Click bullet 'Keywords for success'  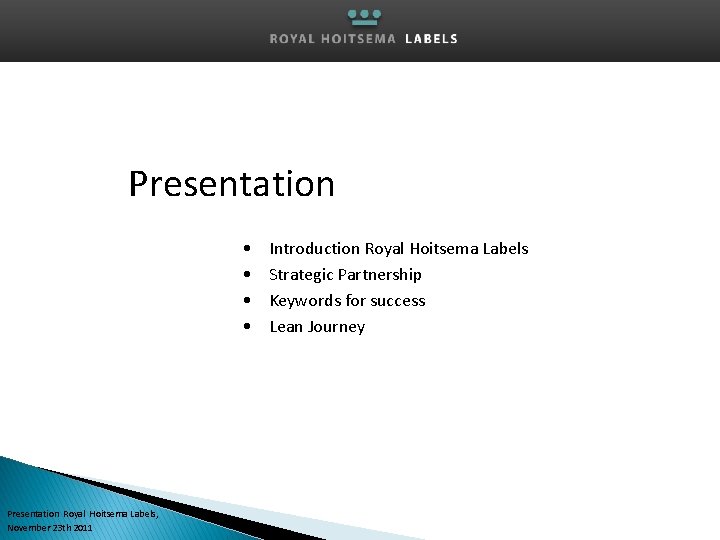click(x=347, y=301)
